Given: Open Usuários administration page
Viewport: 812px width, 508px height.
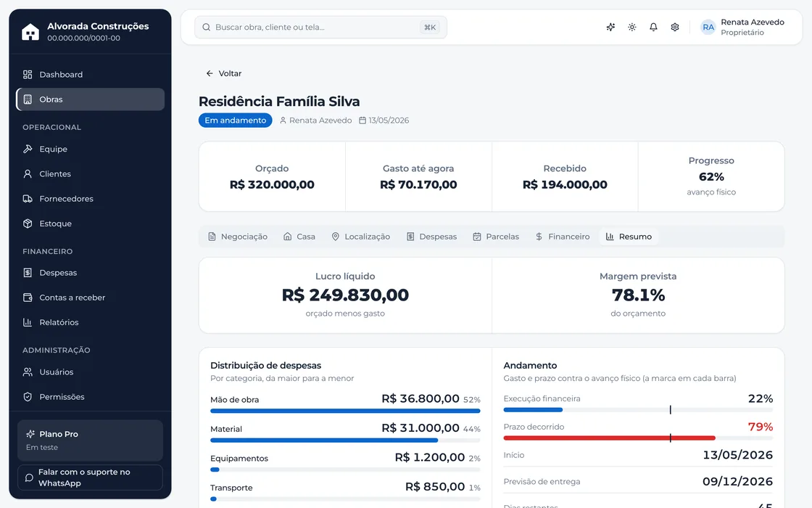Looking at the screenshot, I should pos(90,372).
